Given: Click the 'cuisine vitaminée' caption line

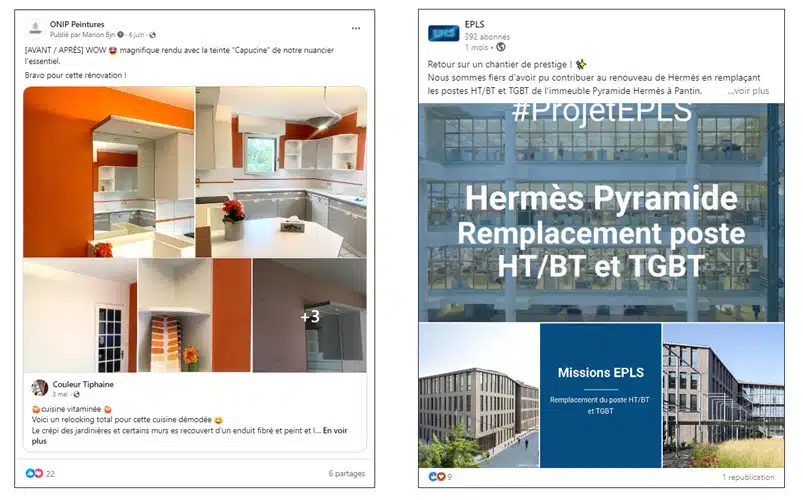Looking at the screenshot, I should pos(72,409).
